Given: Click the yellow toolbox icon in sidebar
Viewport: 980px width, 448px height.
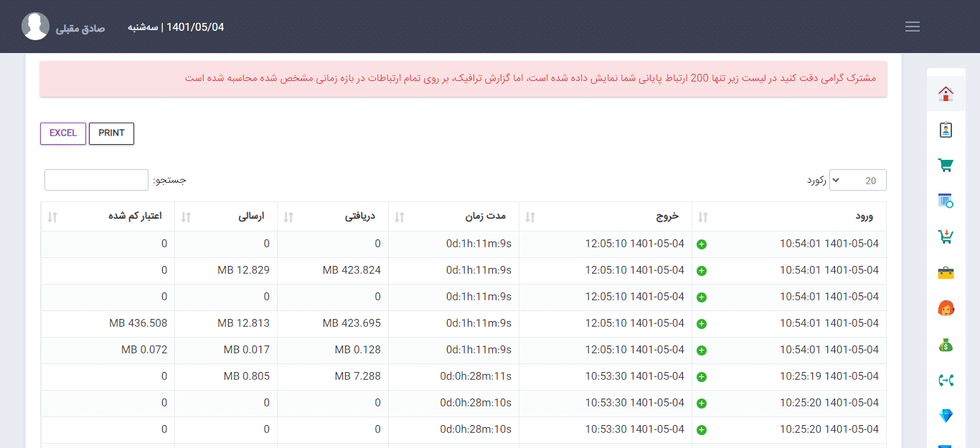Looking at the screenshot, I should pyautogui.click(x=946, y=272).
